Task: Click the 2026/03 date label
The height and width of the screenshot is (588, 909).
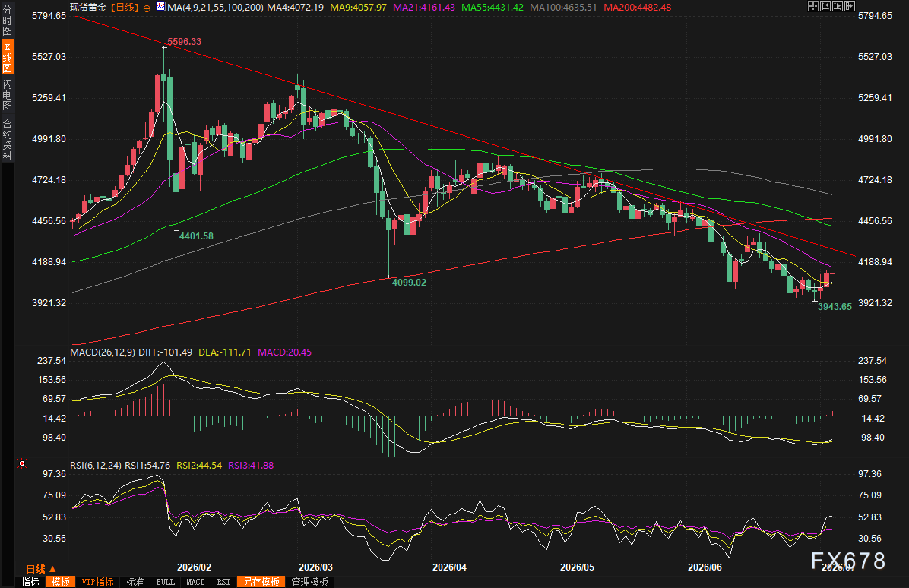Action: click(x=315, y=567)
